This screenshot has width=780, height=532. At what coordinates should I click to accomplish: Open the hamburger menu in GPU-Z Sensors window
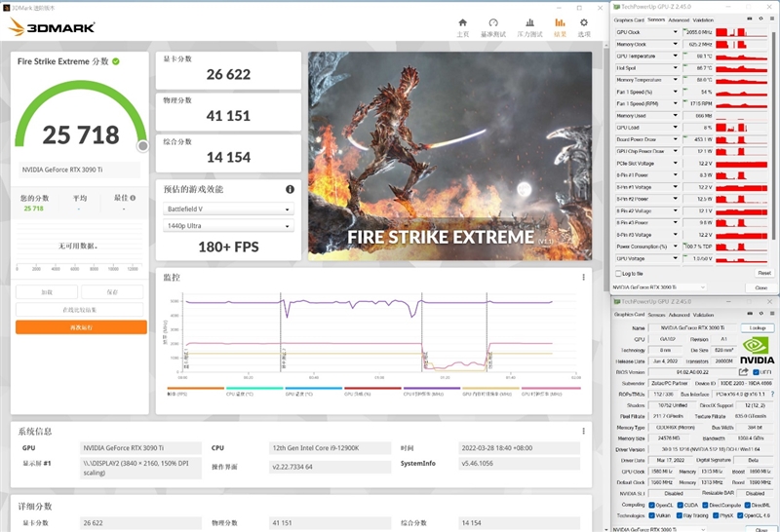(771, 19)
